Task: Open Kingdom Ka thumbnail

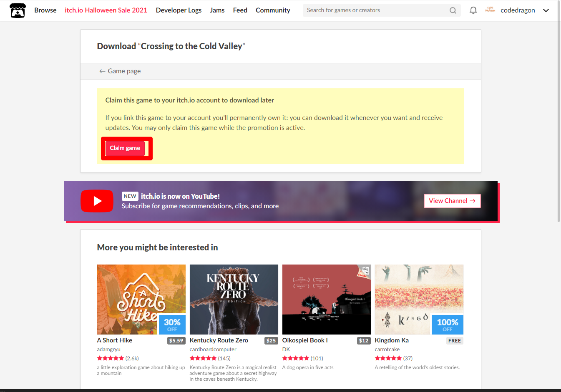Action: [419, 300]
